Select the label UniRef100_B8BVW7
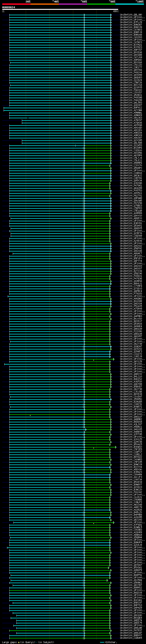146x644 pixels. [131, 635]
